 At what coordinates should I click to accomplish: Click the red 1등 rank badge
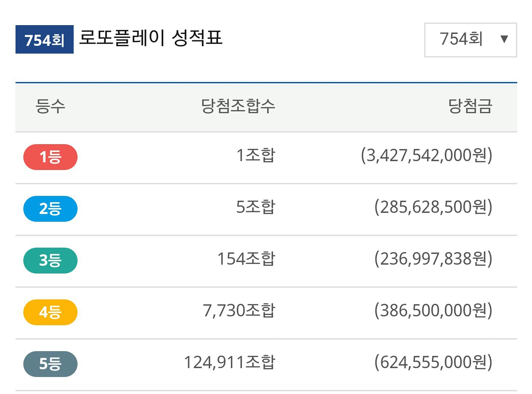click(x=50, y=157)
